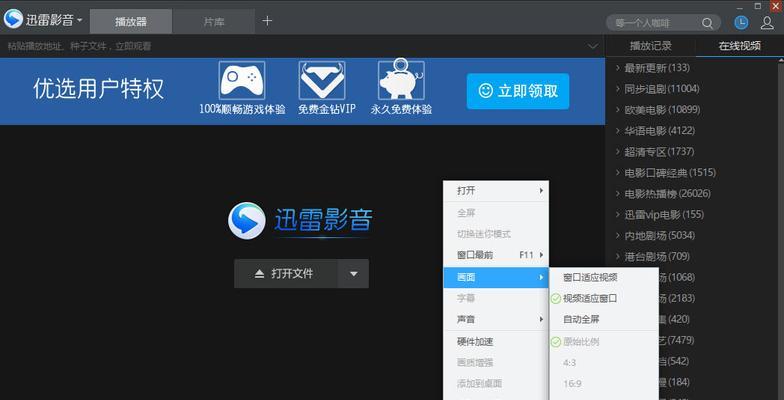Screen dimensions: 784x400
Task: Click the game controller icon in banner
Action: tap(242, 80)
